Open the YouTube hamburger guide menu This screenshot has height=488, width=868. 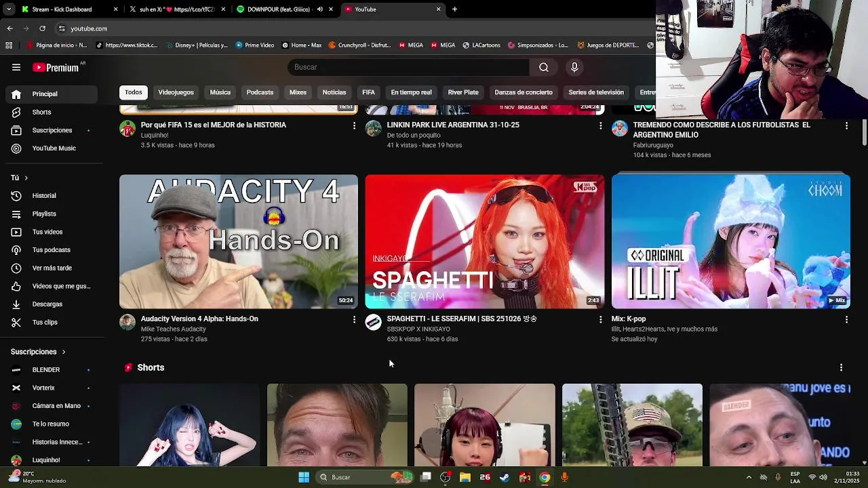point(16,67)
